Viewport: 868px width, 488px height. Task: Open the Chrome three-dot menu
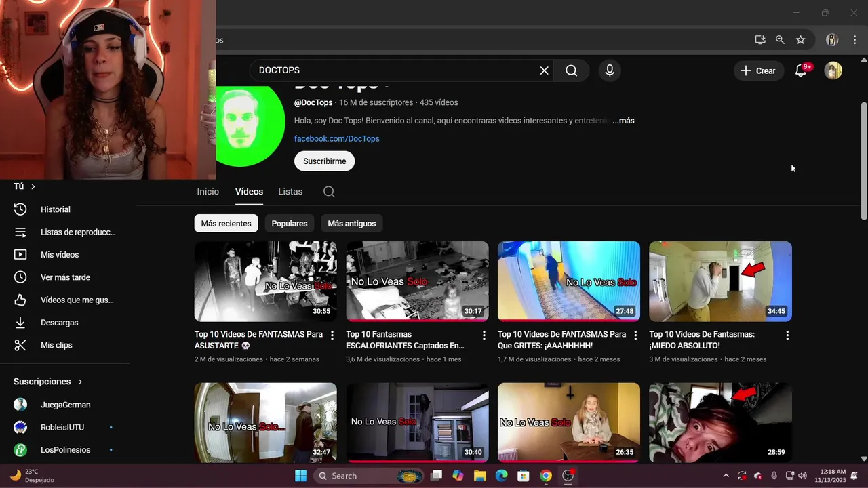click(854, 40)
